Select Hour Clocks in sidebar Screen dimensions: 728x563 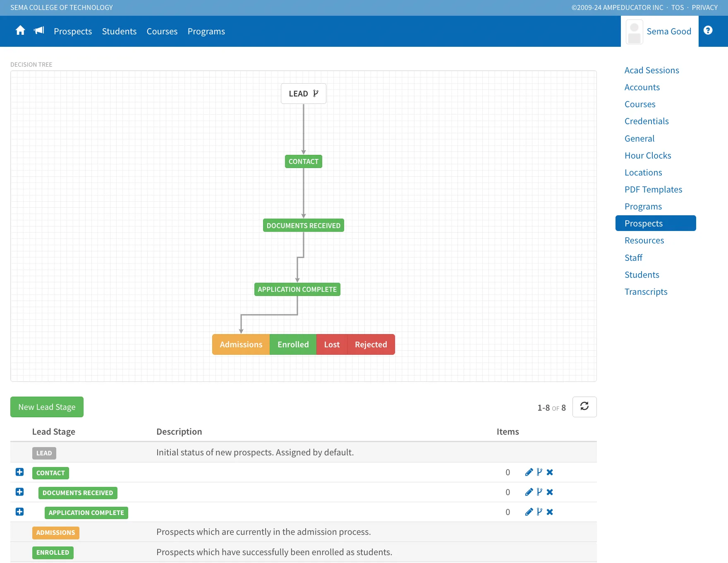click(648, 156)
